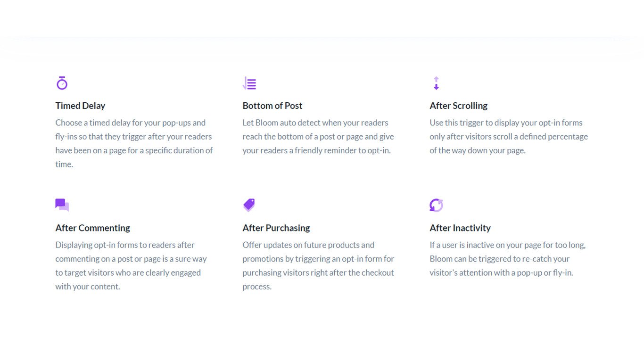Select the After Scrolling heading
The height and width of the screenshot is (362, 644).
pyautogui.click(x=458, y=106)
